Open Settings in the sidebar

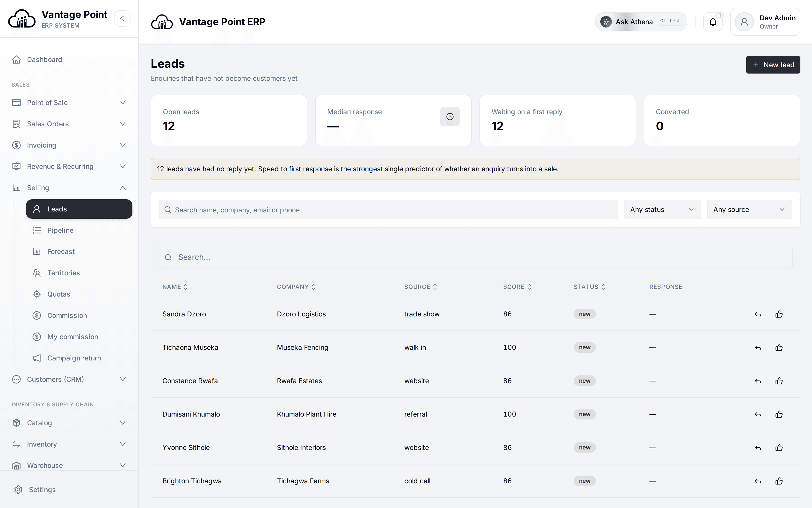coord(69,490)
